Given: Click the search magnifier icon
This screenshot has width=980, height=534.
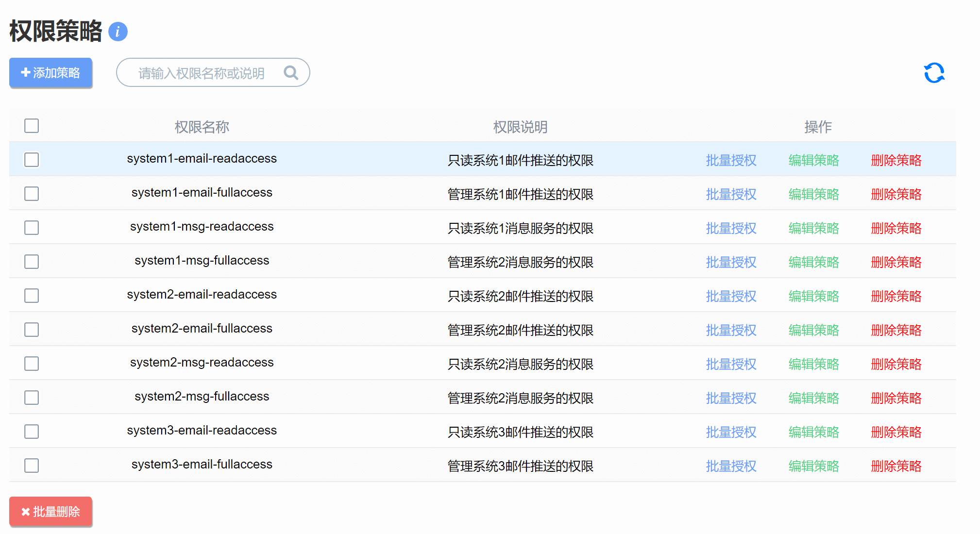Looking at the screenshot, I should pos(291,73).
